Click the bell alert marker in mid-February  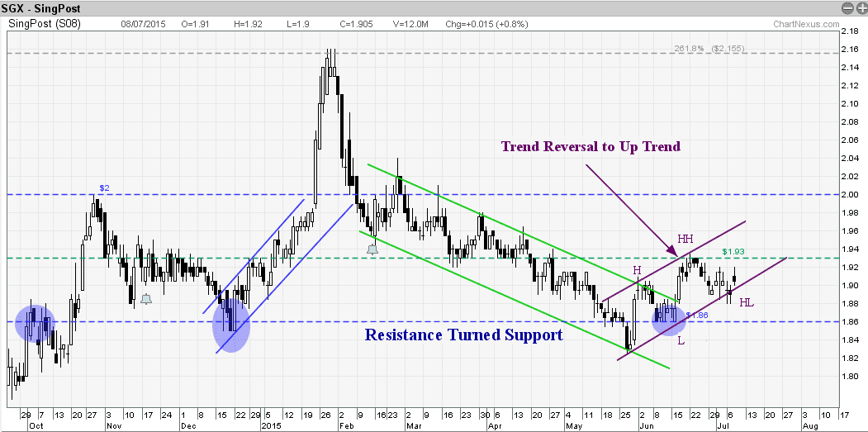[x=372, y=249]
